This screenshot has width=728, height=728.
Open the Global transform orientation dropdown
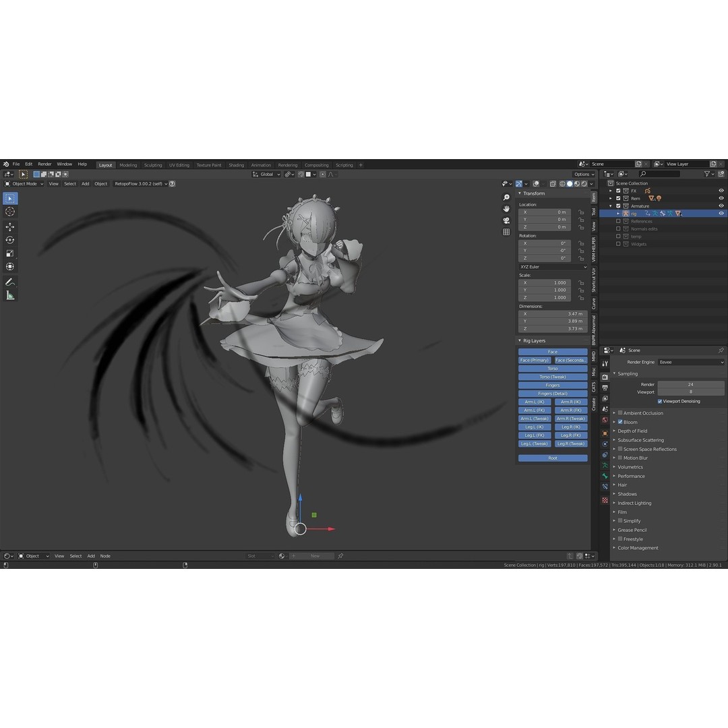click(266, 175)
